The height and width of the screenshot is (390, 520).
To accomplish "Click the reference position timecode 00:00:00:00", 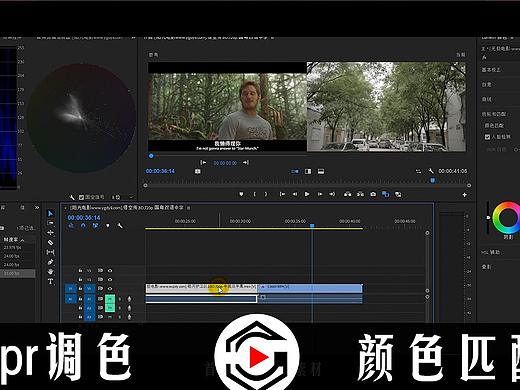I will click(225, 163).
